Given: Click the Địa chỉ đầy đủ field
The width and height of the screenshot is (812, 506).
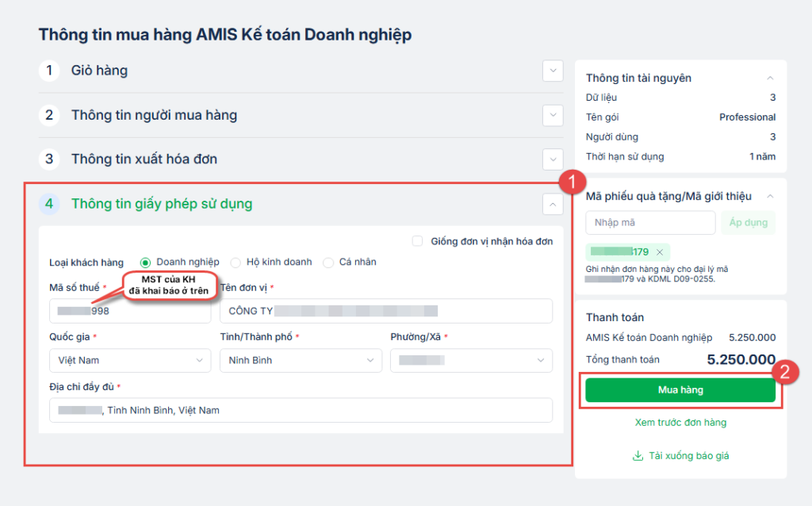Looking at the screenshot, I should (x=301, y=410).
